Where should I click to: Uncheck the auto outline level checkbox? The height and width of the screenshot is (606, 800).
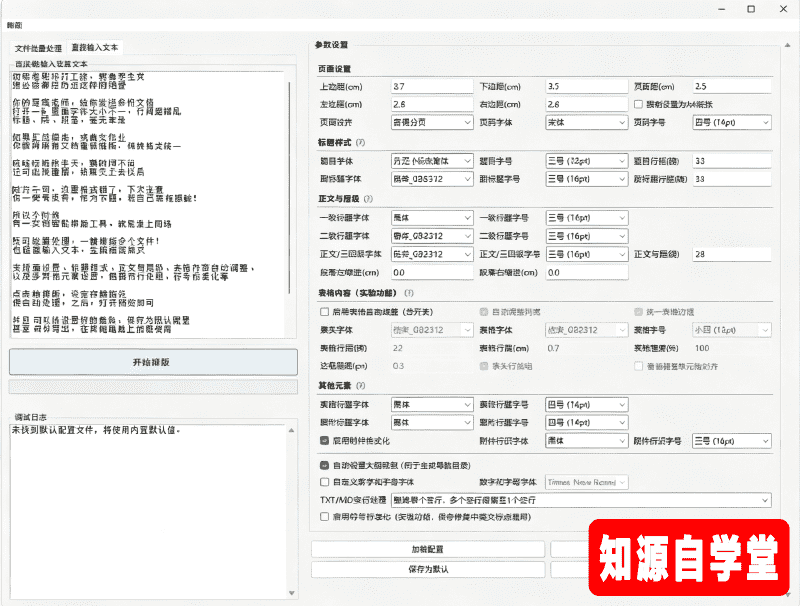(324, 465)
